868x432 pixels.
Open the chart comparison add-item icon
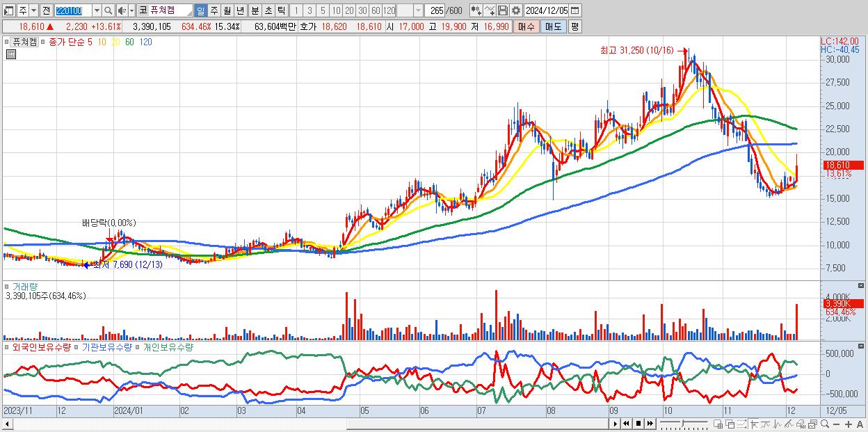[x=476, y=11]
